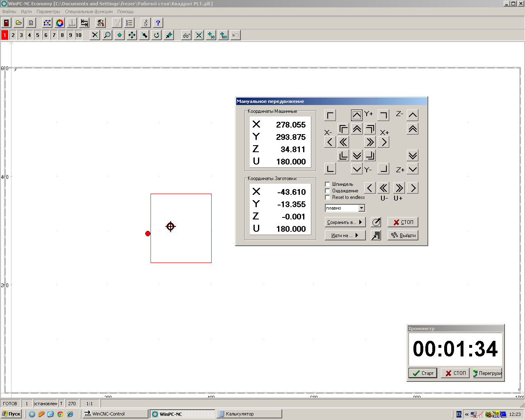Click the four-way move arrows icon
This screenshot has width=525, height=420.
click(132, 35)
